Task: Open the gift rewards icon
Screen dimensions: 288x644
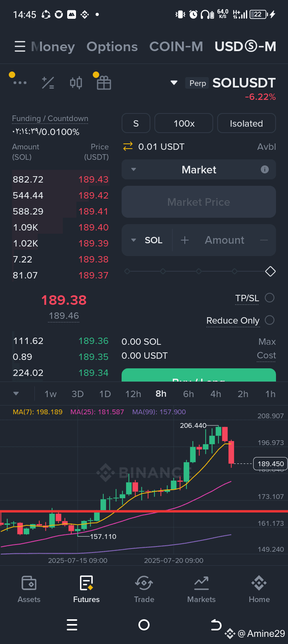Action: [x=104, y=83]
